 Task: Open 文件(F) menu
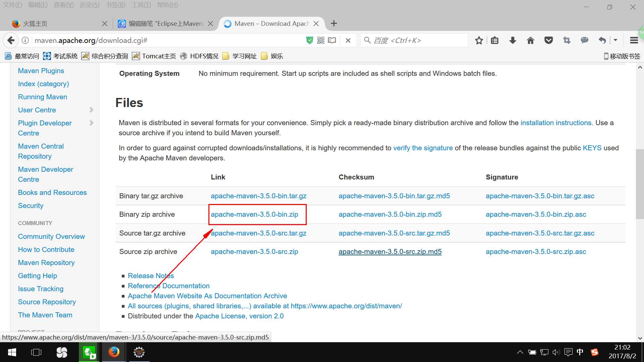(x=12, y=5)
